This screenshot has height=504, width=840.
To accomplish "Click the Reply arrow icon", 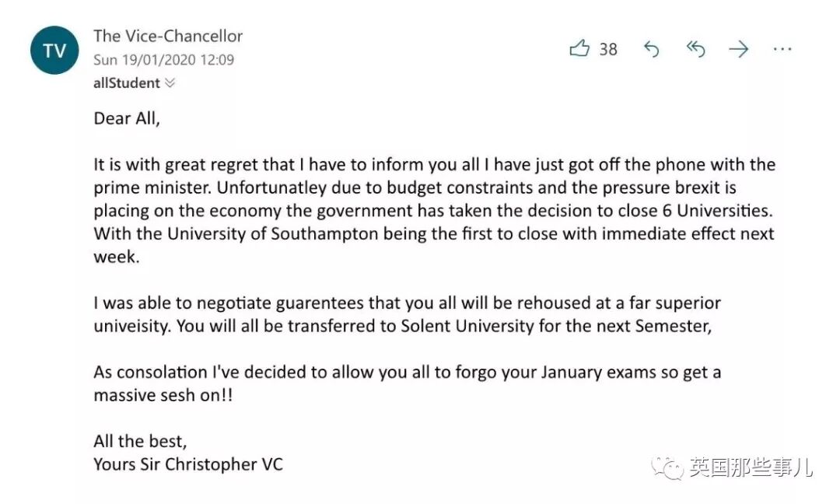I will pos(651,49).
